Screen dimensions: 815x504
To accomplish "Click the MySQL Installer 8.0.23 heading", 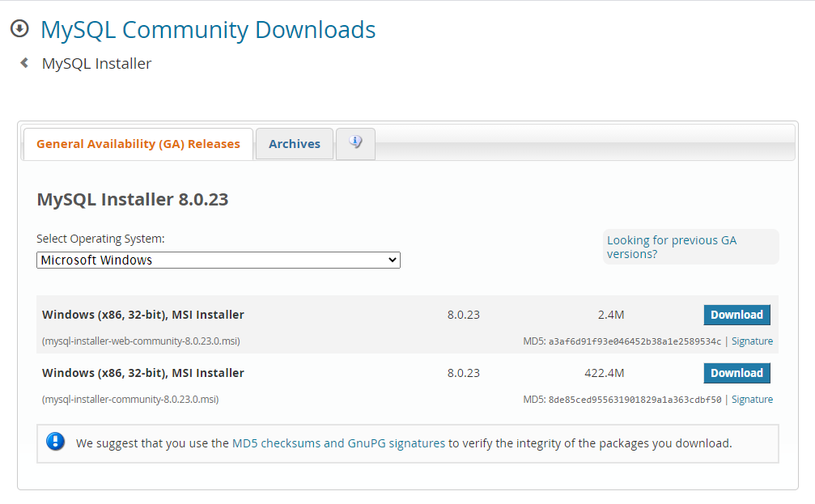I will coord(133,200).
